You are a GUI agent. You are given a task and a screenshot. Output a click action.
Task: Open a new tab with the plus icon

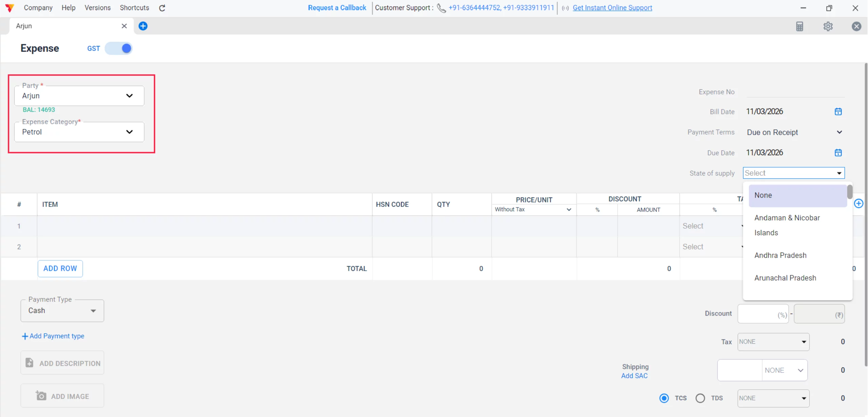pos(143,26)
